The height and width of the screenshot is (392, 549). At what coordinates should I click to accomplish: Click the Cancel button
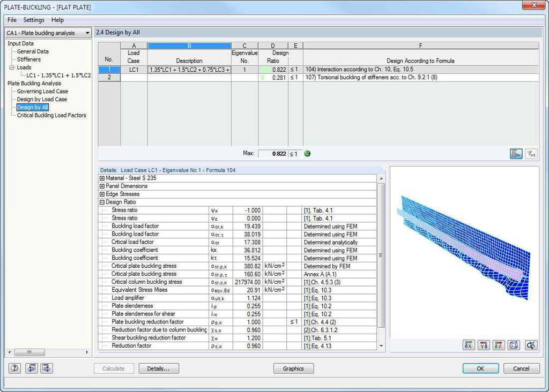coord(521,368)
